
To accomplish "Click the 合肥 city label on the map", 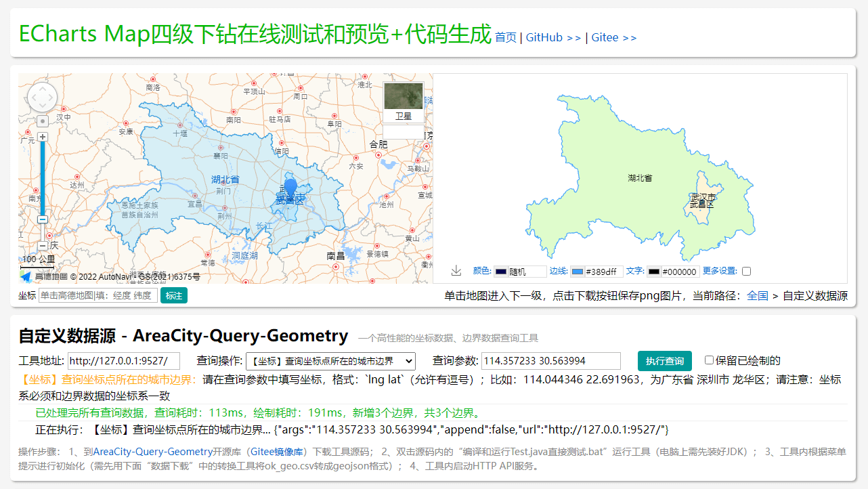I will click(x=378, y=144).
